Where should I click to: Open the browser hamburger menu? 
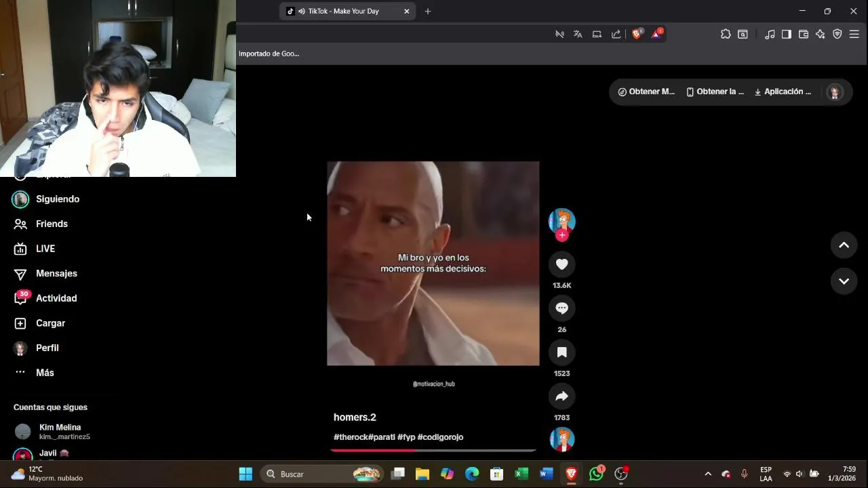coord(854,35)
